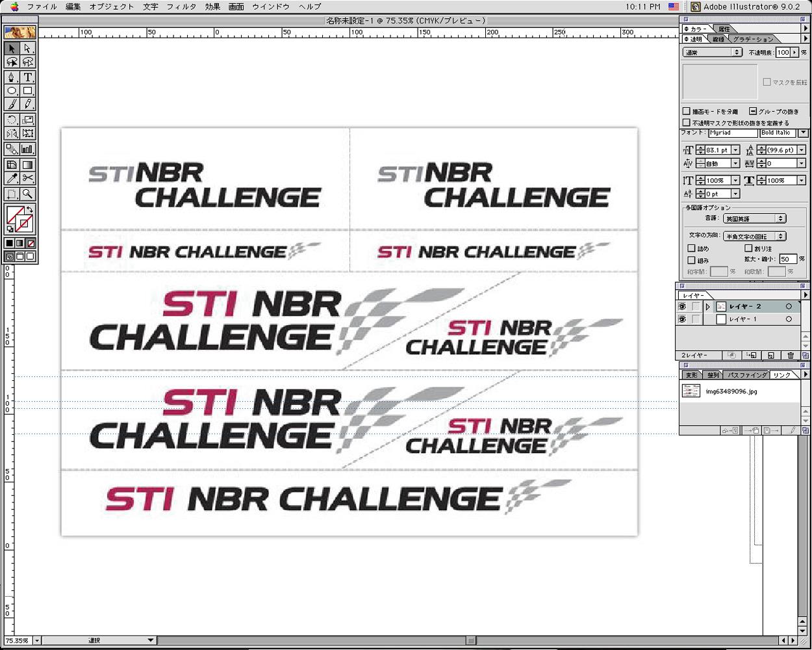Image resolution: width=812 pixels, height=650 pixels.
Task: Select the Gradient Mesh tool
Action: click(x=12, y=164)
